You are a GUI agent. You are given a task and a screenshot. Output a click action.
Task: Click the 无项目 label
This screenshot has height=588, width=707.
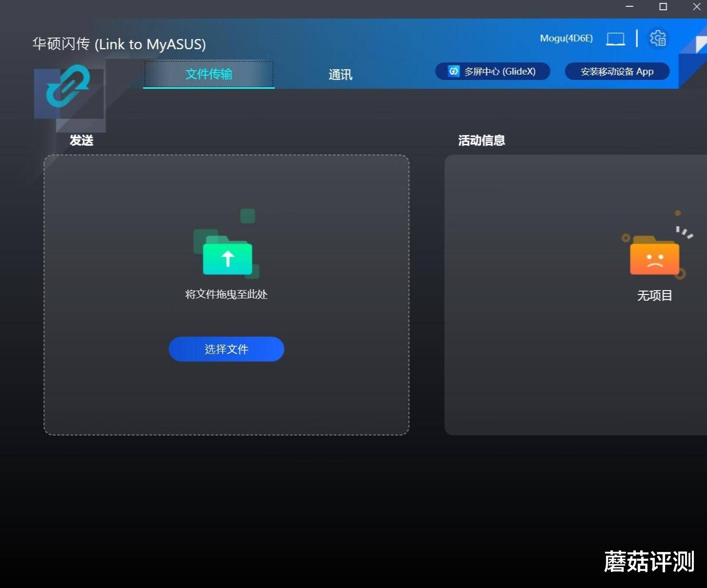654,295
